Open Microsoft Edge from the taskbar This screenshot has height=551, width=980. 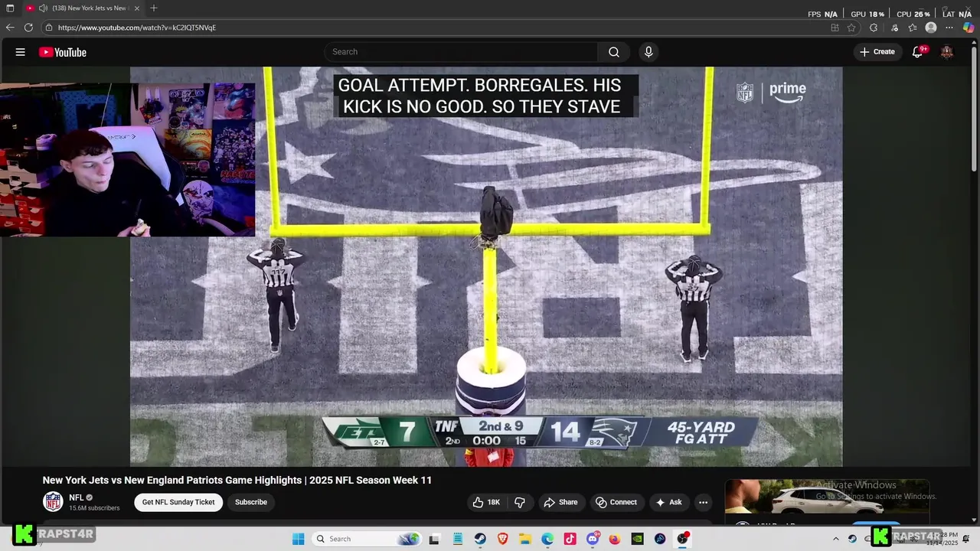pos(547,539)
